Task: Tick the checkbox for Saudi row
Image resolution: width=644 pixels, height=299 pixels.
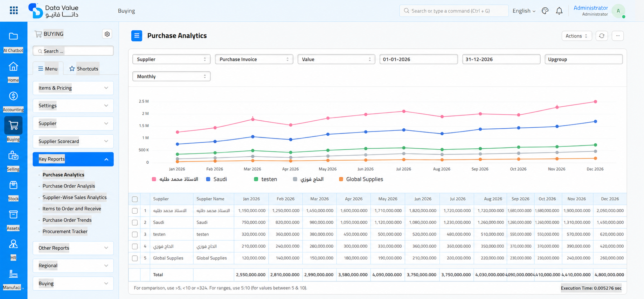Action: pyautogui.click(x=135, y=222)
